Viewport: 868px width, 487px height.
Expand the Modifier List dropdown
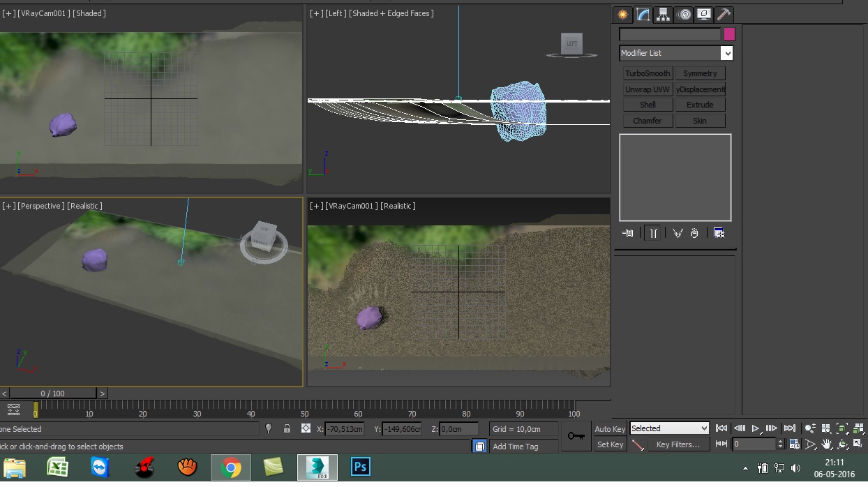pyautogui.click(x=727, y=53)
